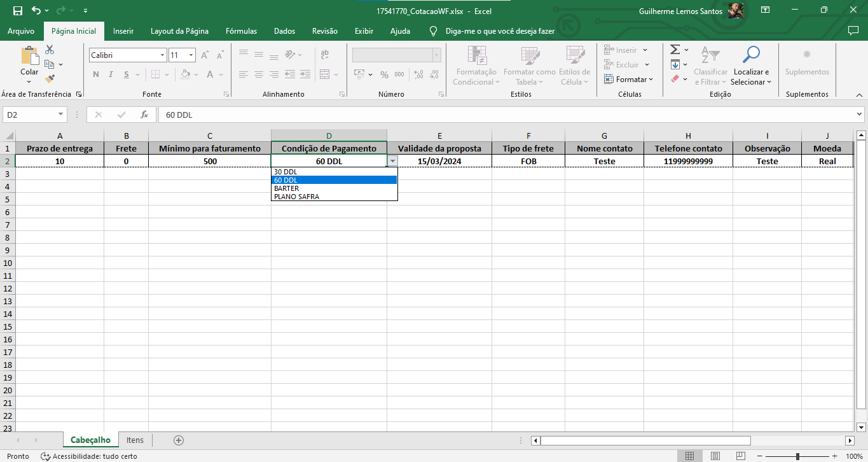The height and width of the screenshot is (462, 868).
Task: Open the Fórmulas ribbon tab
Action: coord(241,31)
